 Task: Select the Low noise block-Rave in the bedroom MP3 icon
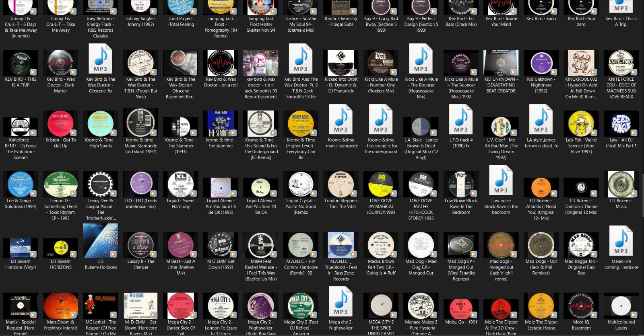click(501, 181)
